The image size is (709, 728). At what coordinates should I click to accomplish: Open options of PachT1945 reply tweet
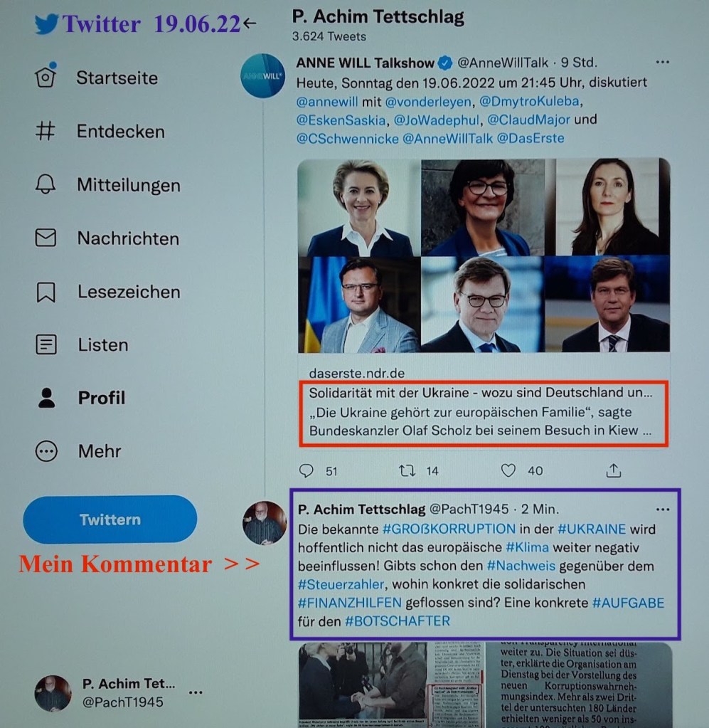tap(663, 510)
